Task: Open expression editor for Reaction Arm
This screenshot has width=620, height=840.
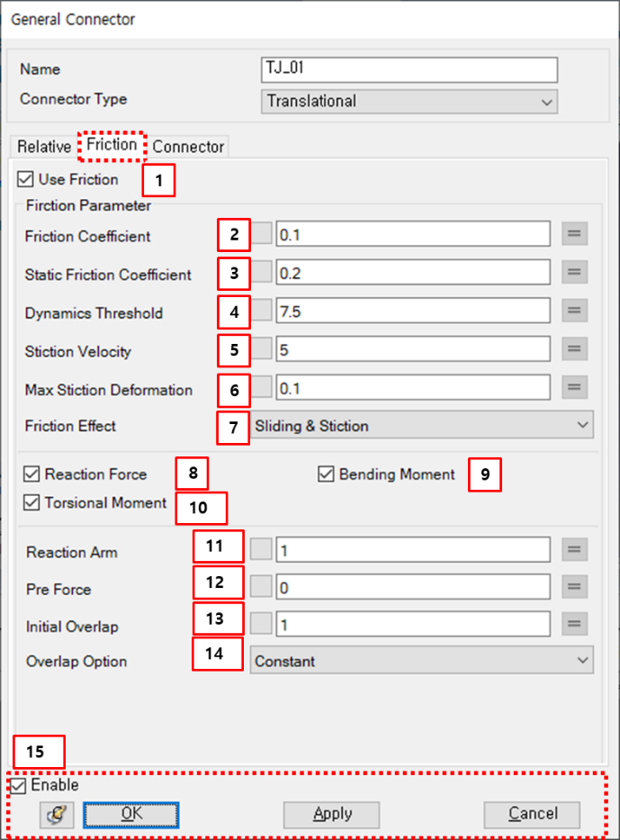Action: click(x=574, y=549)
